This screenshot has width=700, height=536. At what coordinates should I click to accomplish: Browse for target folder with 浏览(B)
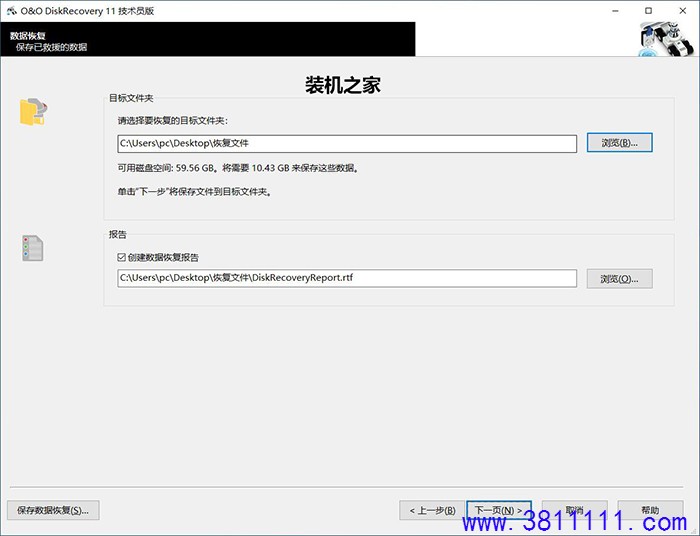point(620,143)
